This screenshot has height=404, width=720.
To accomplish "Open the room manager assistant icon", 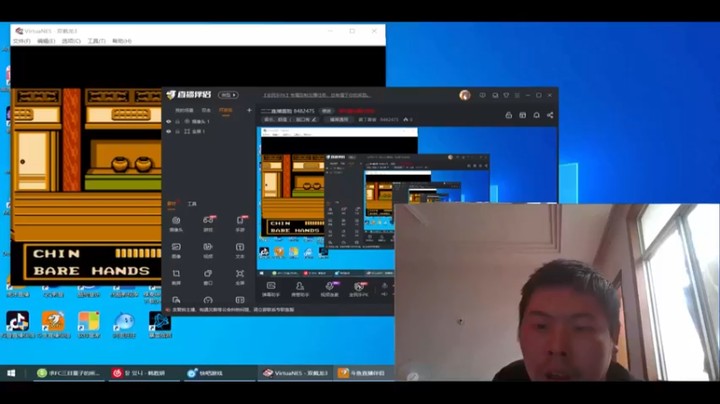I will tap(300, 289).
